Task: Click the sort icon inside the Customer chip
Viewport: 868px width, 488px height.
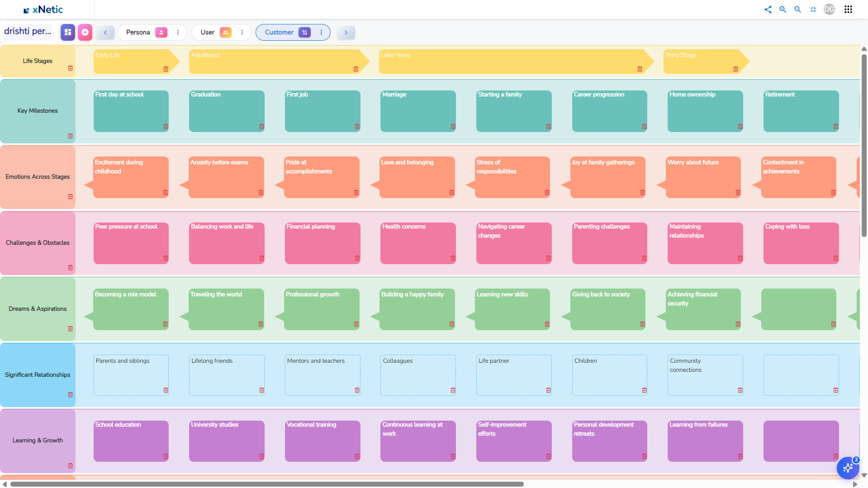Action: tap(305, 32)
